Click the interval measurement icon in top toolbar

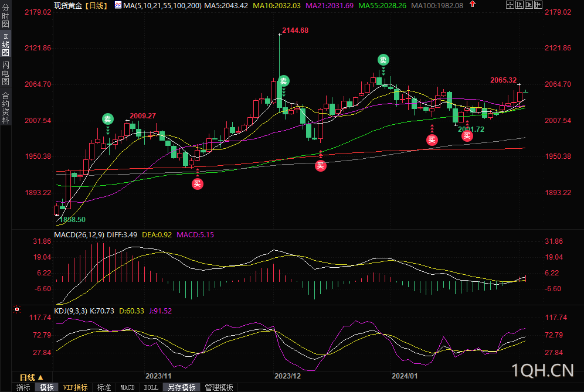pyautogui.click(x=520, y=5)
